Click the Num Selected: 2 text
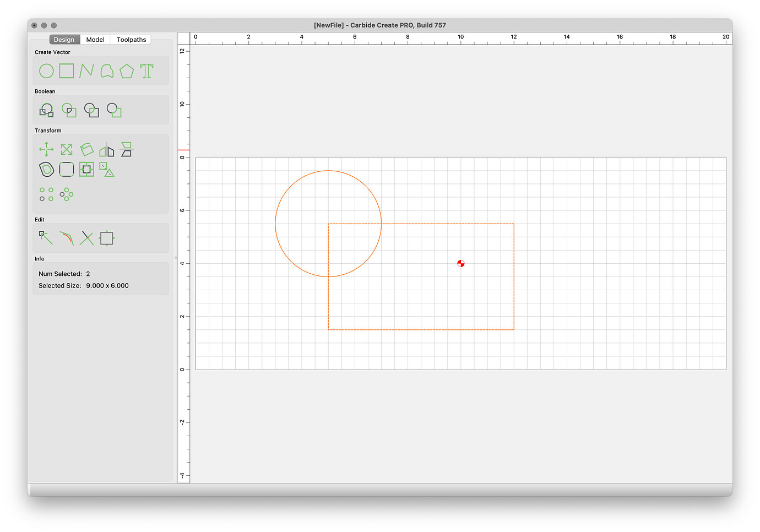760x532 pixels. click(x=64, y=274)
